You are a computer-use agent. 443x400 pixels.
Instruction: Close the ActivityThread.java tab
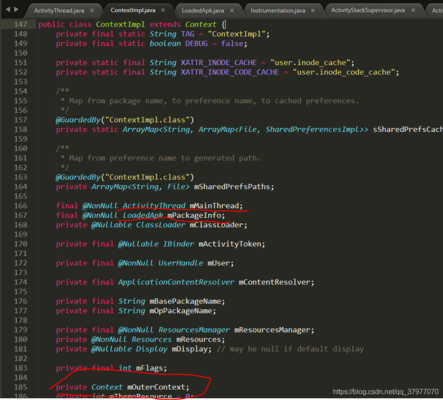pyautogui.click(x=92, y=11)
